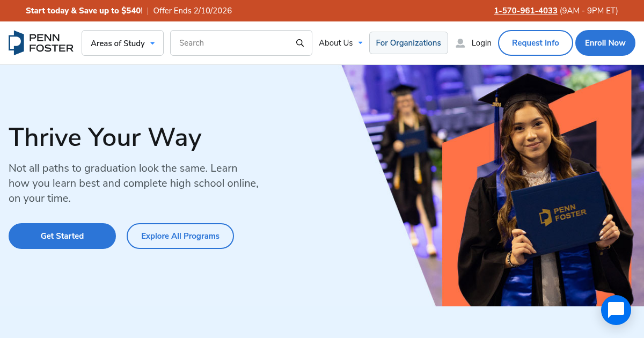The width and height of the screenshot is (644, 338).
Task: Click the Search input field
Action: coord(241,43)
